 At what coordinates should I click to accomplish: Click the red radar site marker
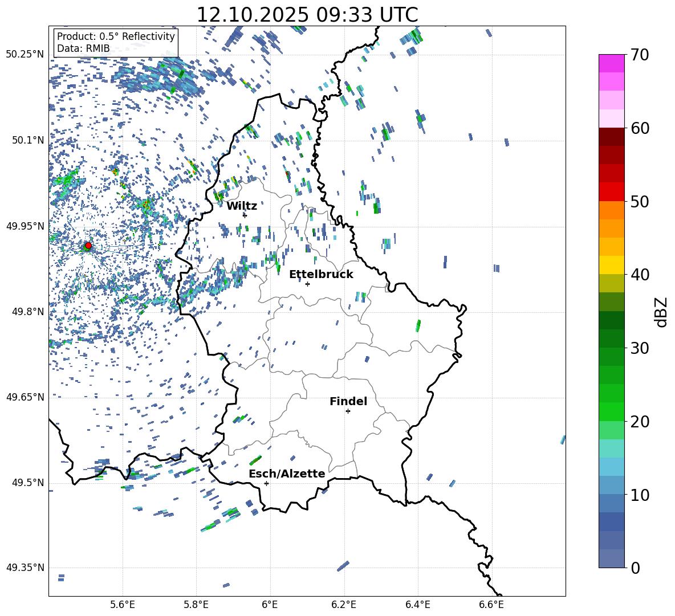tap(88, 246)
